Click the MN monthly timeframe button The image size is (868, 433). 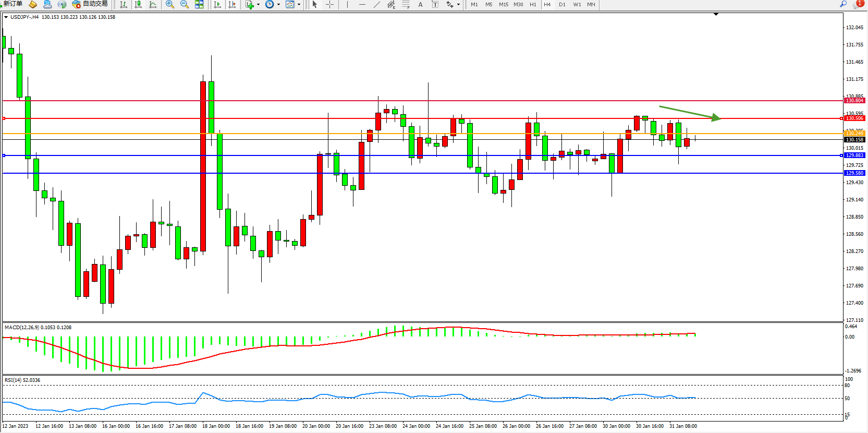[x=591, y=4]
